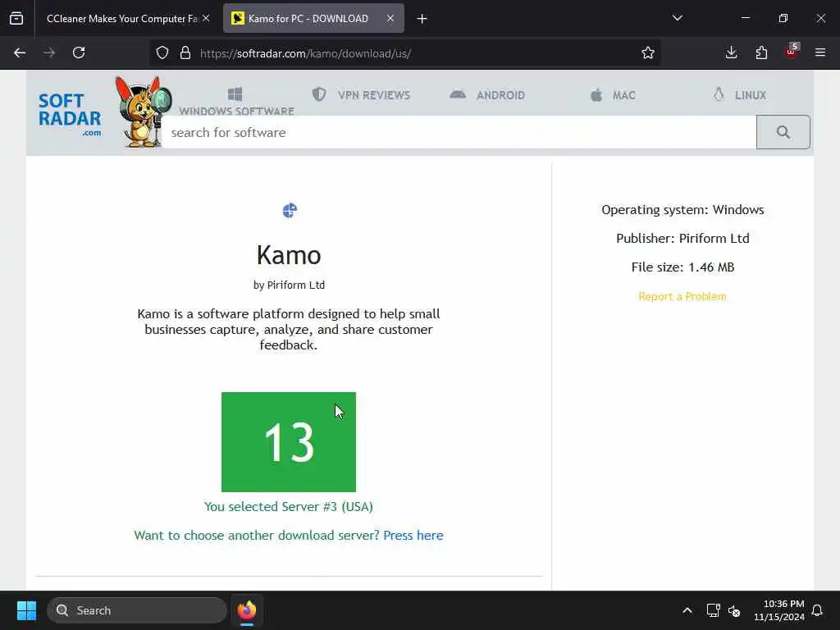The height and width of the screenshot is (630, 840).
Task: Open a new browser tab
Action: pos(422,19)
